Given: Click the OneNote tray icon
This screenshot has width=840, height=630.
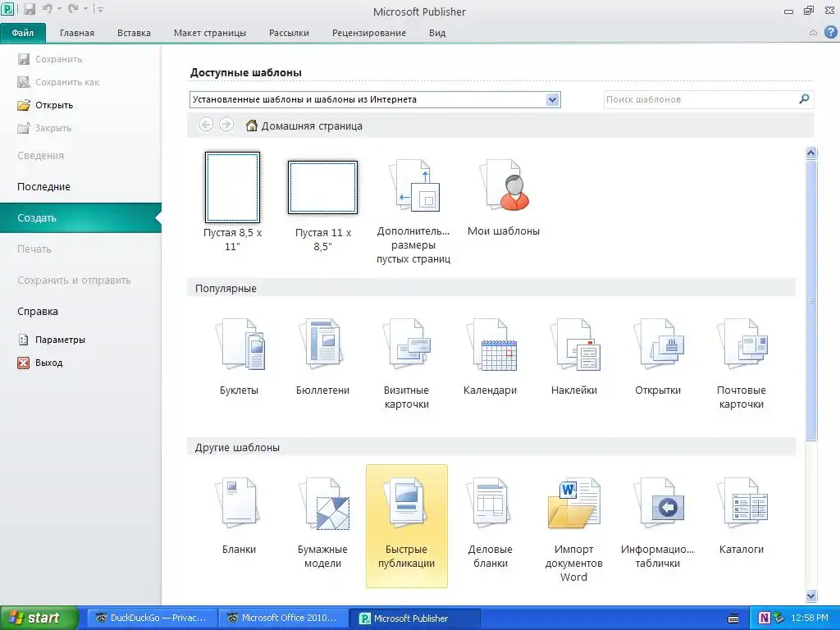Looking at the screenshot, I should pos(765,619).
